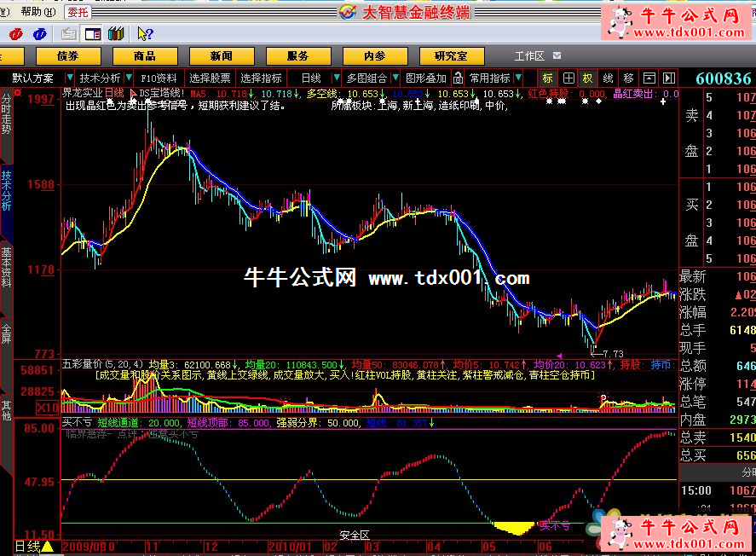Toggle the padlock lock icon

coord(458,78)
